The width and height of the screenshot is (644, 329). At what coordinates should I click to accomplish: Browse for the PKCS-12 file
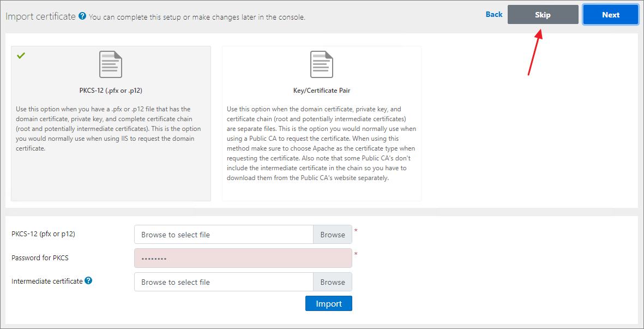coord(333,235)
